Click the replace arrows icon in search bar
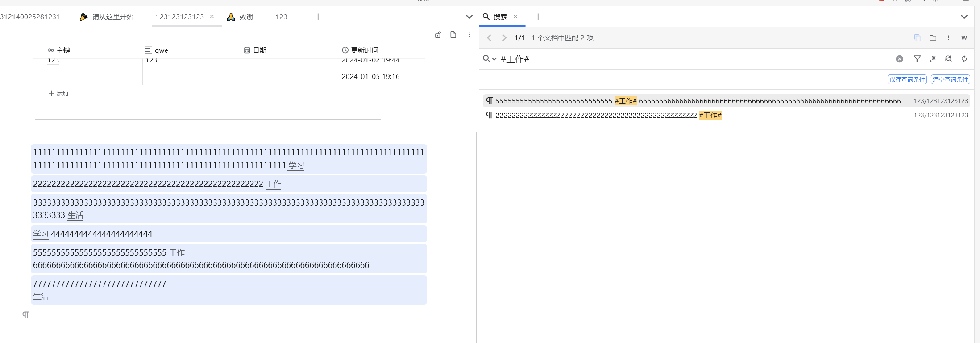The width and height of the screenshot is (980, 343). [948, 59]
